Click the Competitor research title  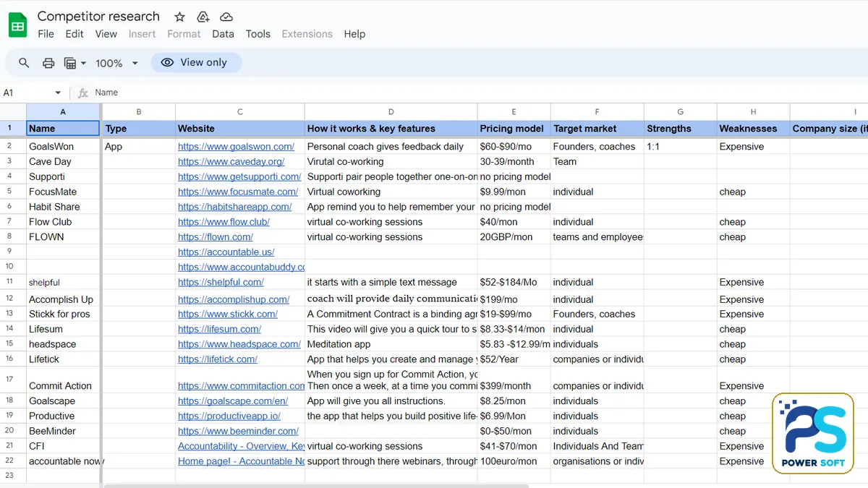(98, 16)
